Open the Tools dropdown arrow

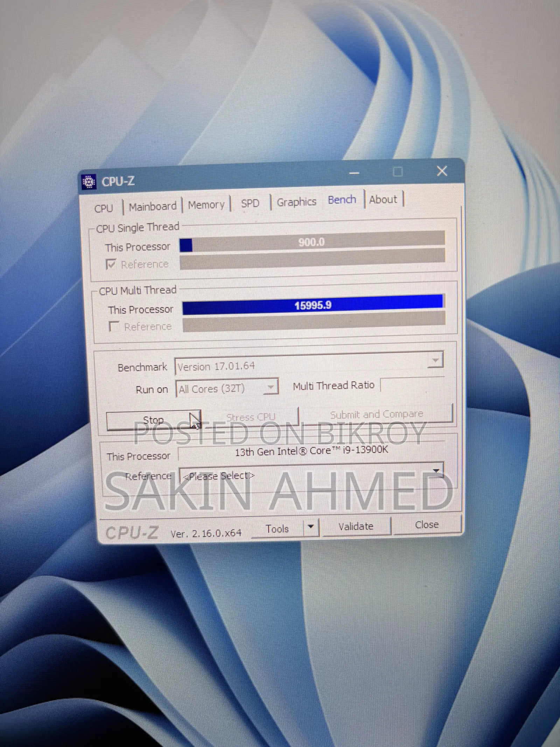pos(311,526)
